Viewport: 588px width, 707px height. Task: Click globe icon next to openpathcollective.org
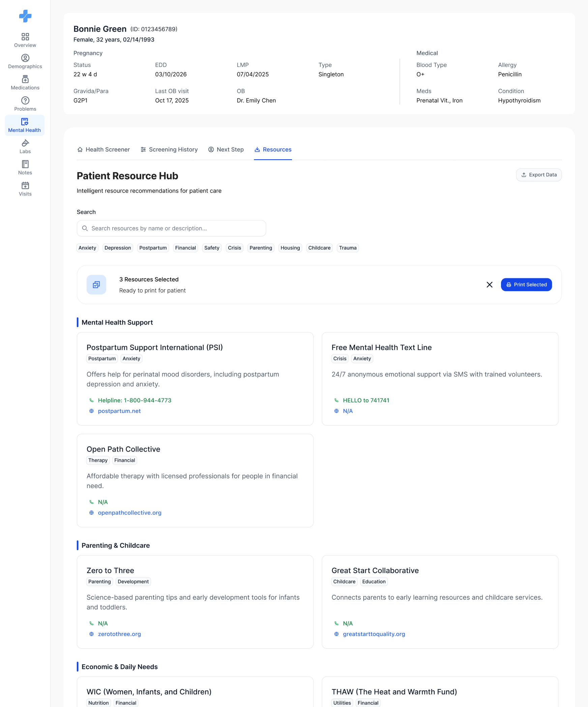(91, 513)
